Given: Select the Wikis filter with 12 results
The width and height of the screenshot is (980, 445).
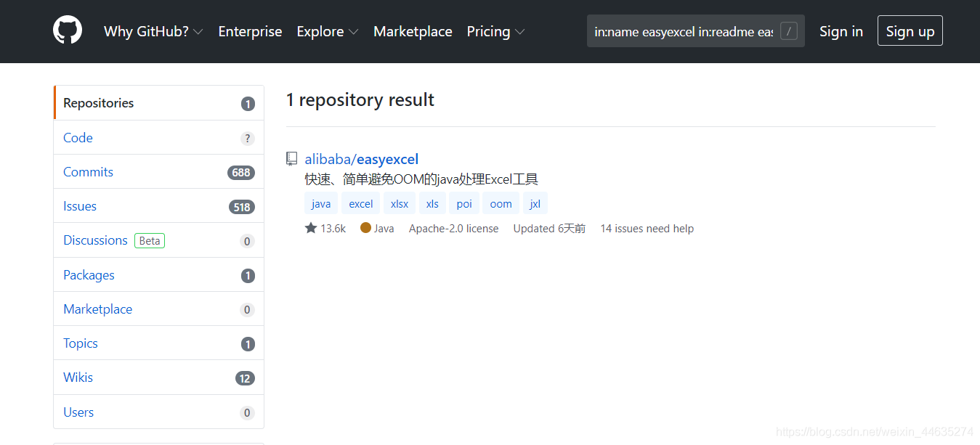Looking at the screenshot, I should point(158,377).
